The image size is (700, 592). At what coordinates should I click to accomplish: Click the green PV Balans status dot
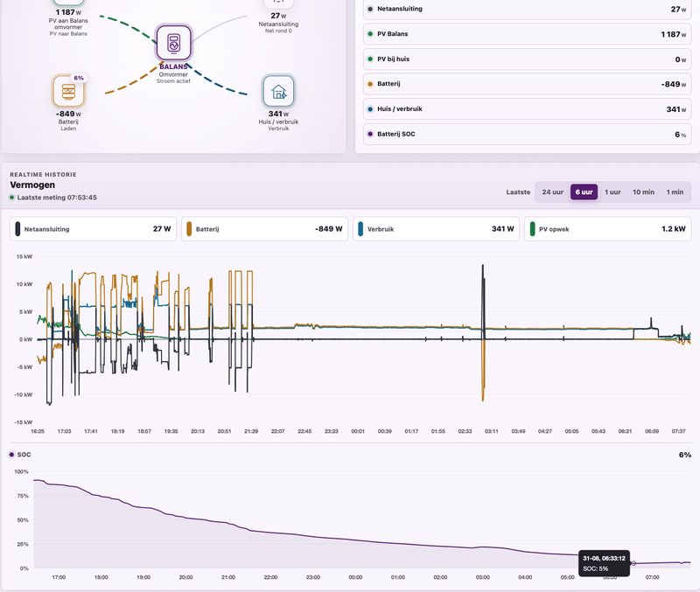[370, 34]
